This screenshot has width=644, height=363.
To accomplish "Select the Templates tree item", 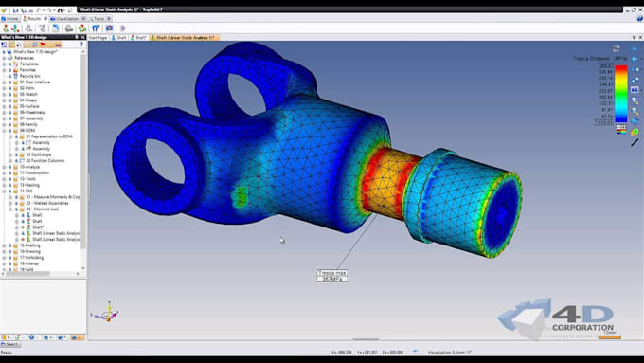I will (x=29, y=64).
